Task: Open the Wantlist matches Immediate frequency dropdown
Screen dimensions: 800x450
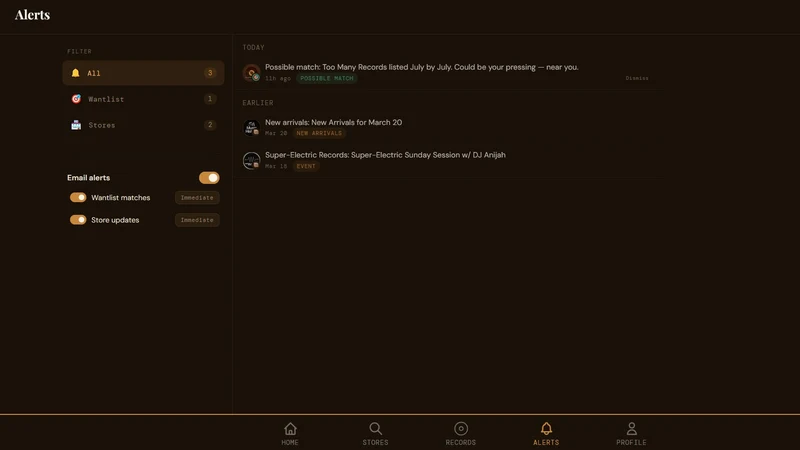Action: click(x=197, y=197)
